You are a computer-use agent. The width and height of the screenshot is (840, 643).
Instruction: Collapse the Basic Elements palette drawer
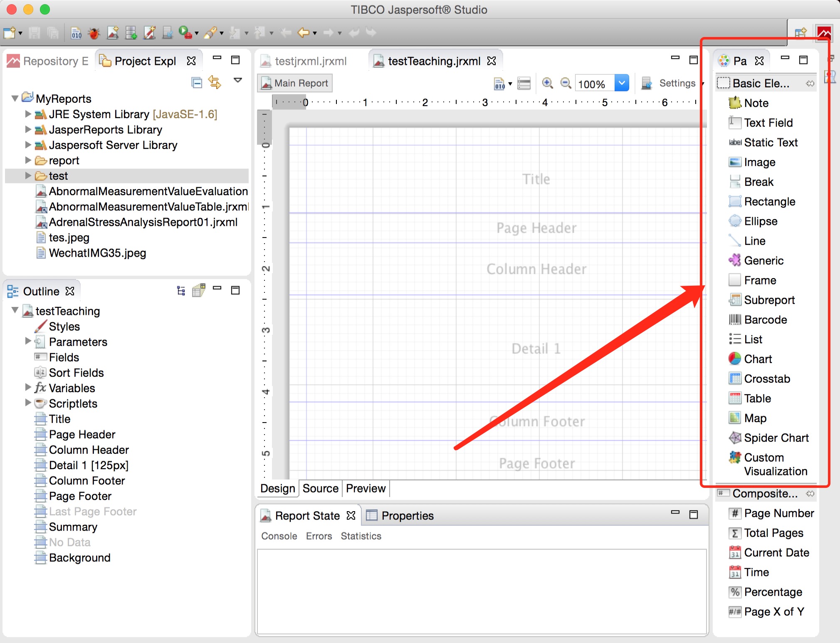[766, 83]
